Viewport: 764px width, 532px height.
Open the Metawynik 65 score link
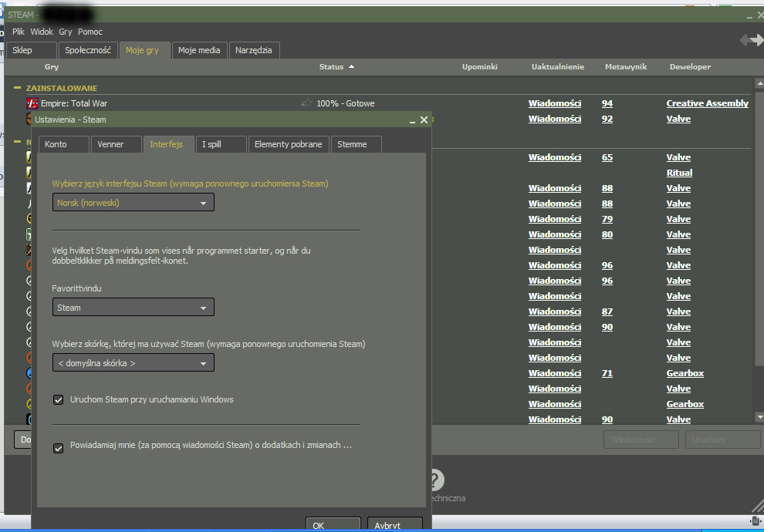pyautogui.click(x=607, y=157)
